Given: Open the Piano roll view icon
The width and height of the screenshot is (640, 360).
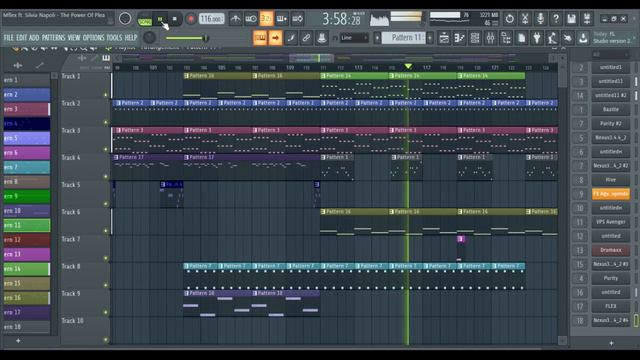Looking at the screenshot, I should pyautogui.click(x=460, y=38).
